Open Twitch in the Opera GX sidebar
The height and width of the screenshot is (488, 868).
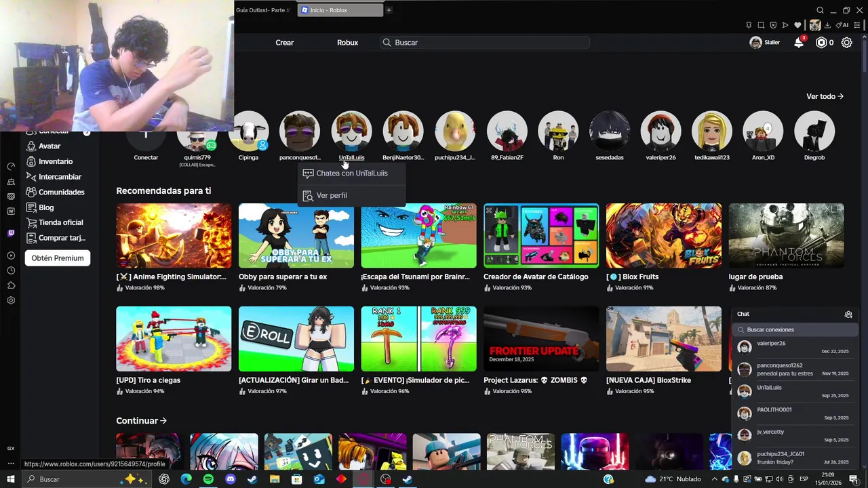11,233
